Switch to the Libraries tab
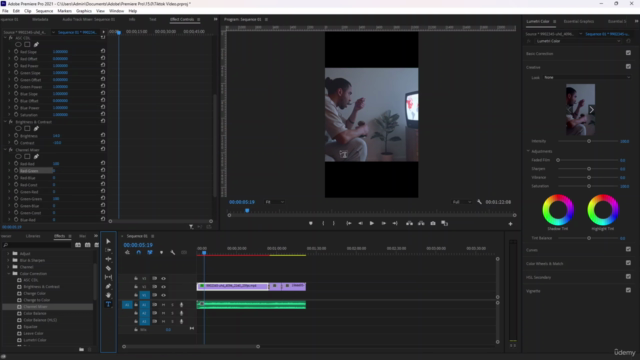This screenshot has width=640, height=360. coord(33,236)
